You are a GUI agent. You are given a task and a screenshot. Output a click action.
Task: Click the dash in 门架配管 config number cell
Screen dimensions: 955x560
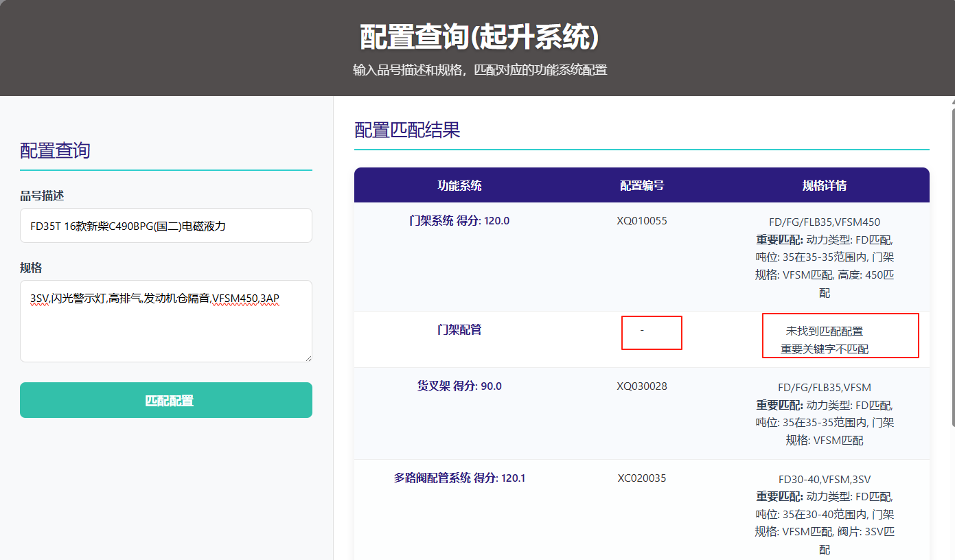pyautogui.click(x=642, y=331)
